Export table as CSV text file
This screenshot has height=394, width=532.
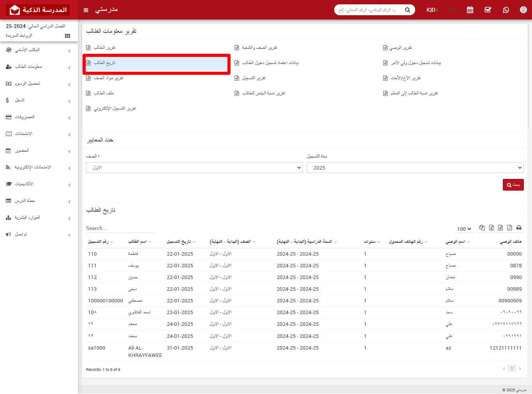point(500,228)
